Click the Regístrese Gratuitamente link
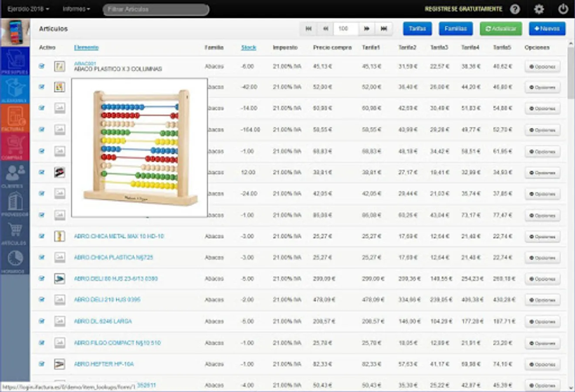This screenshot has width=575, height=392. pos(463,9)
